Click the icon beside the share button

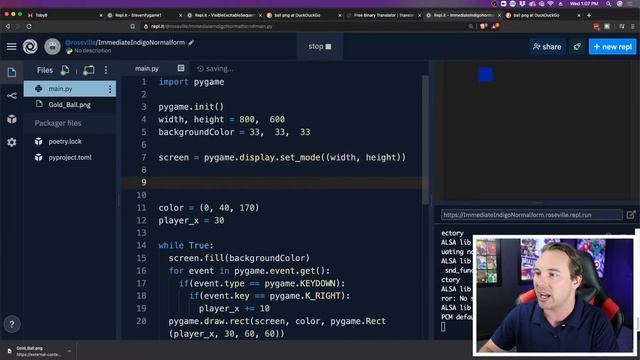(577, 47)
